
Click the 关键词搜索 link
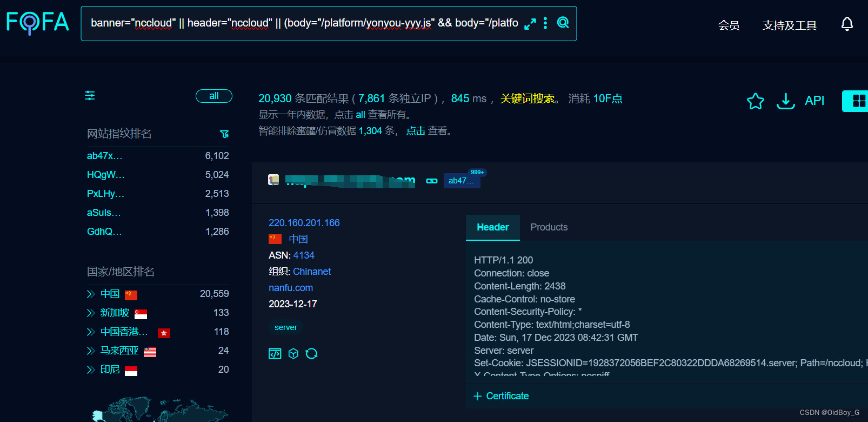[x=528, y=98]
